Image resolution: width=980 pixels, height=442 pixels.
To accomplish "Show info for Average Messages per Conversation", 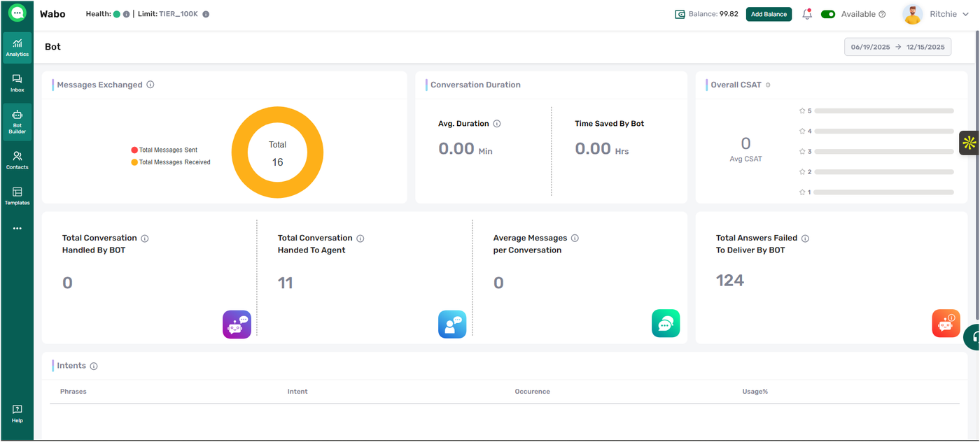I will [575, 238].
